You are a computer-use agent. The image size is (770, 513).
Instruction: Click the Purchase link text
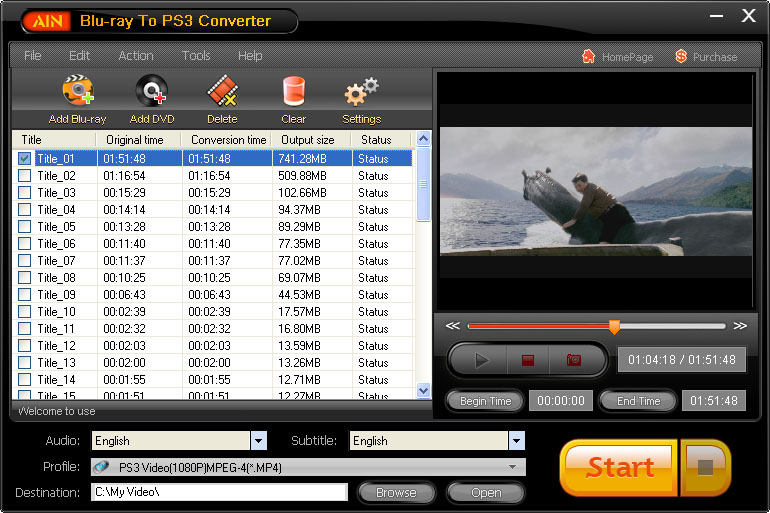(715, 57)
